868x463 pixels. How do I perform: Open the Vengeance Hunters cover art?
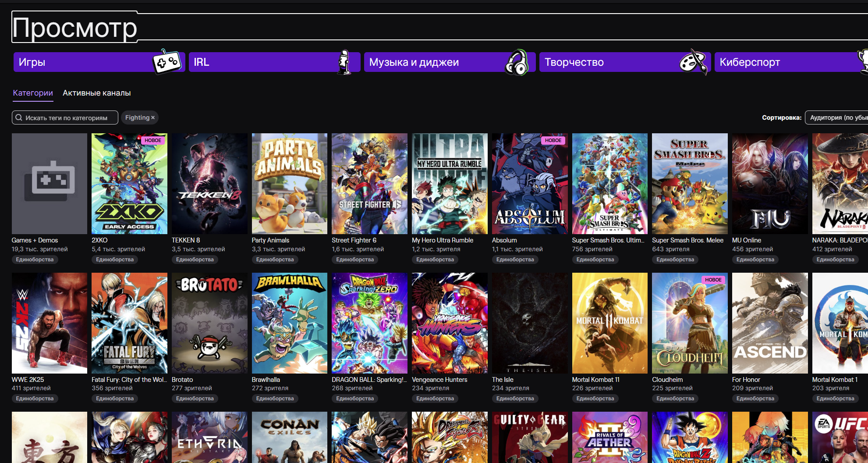click(450, 323)
